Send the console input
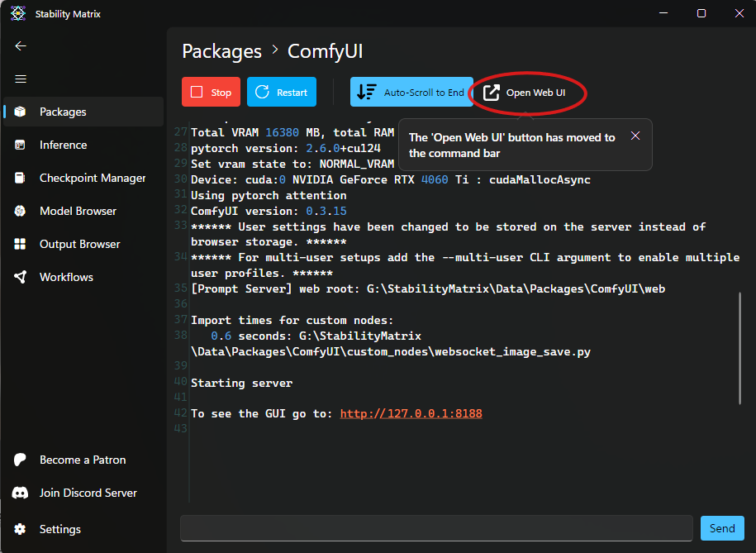This screenshot has width=756, height=553. [722, 528]
